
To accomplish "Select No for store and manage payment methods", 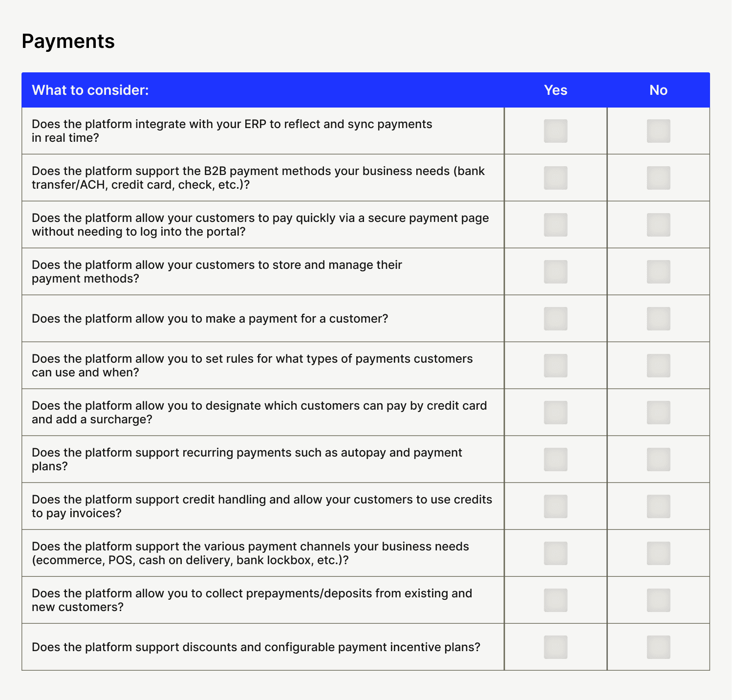I will tap(658, 272).
